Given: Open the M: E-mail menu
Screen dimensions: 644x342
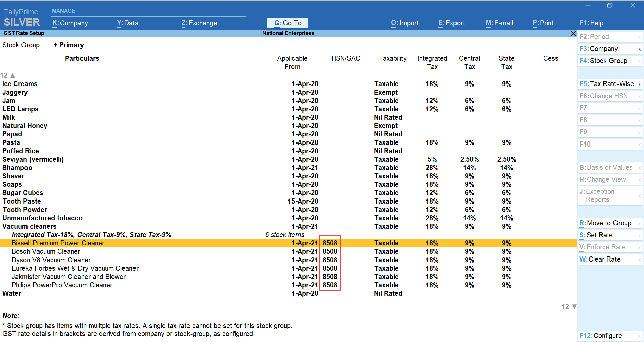Looking at the screenshot, I should point(499,23).
